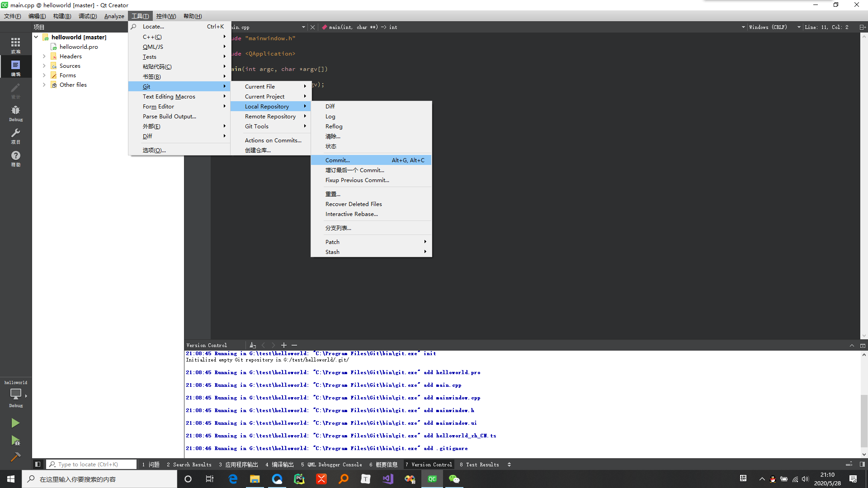Screen dimensions: 868x488
Task: Open Projects mode wrench icon
Action: tap(16, 135)
